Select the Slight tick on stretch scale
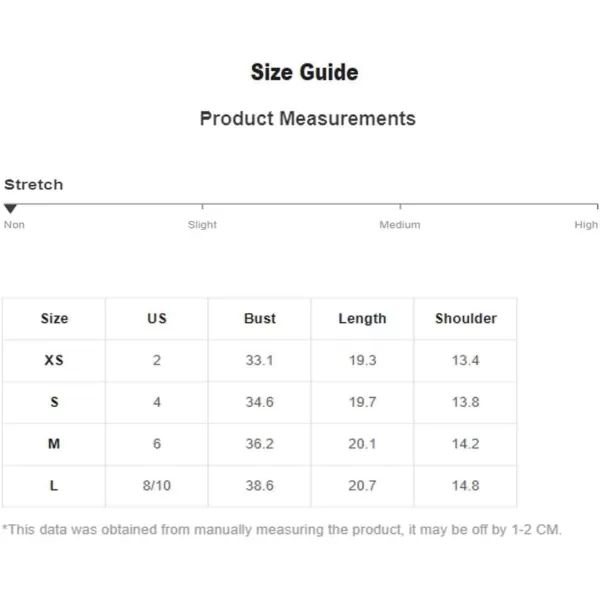Image resolution: width=600 pixels, height=600 pixels. click(202, 207)
